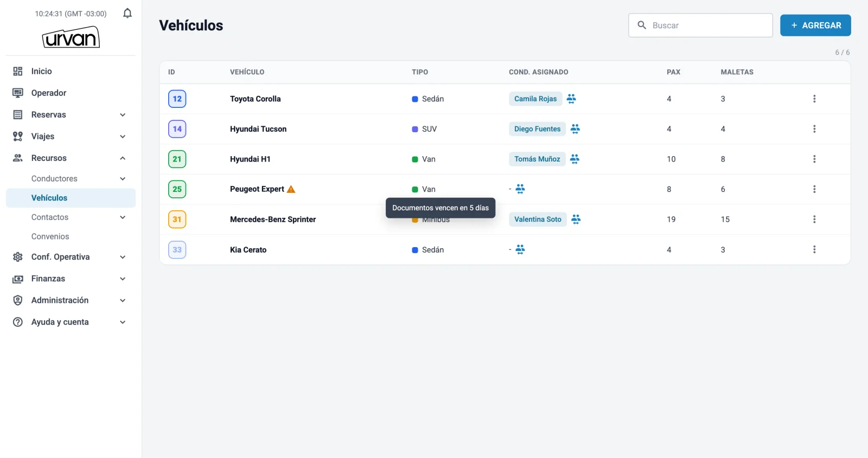
Task: Click the Tomás Muñoz driver chip
Action: pyautogui.click(x=537, y=159)
